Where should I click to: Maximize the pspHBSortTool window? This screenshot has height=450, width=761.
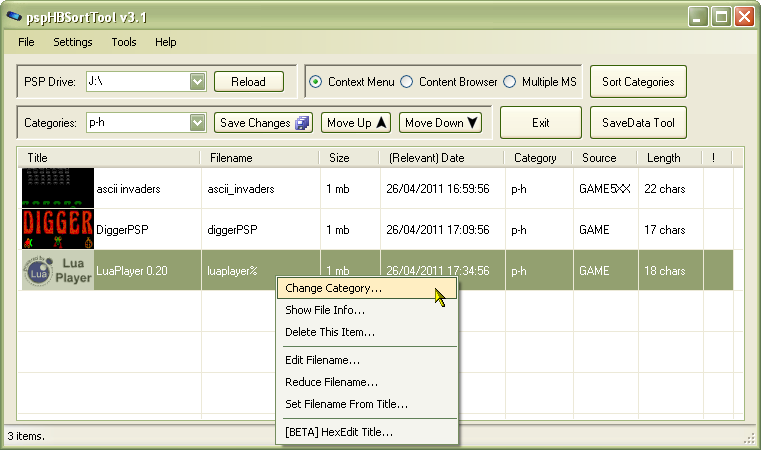[721, 17]
